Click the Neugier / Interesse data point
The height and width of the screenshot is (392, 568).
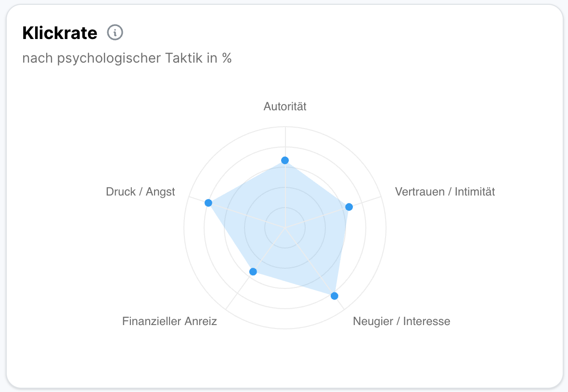[335, 296]
